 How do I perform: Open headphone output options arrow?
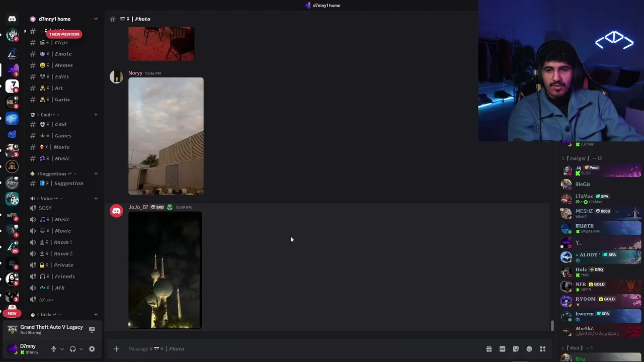point(81,349)
